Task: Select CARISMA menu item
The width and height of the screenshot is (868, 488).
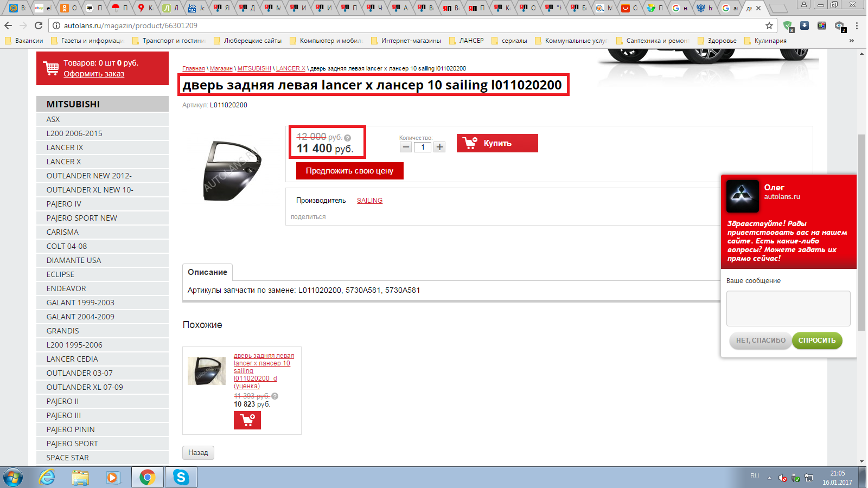Action: [x=103, y=232]
